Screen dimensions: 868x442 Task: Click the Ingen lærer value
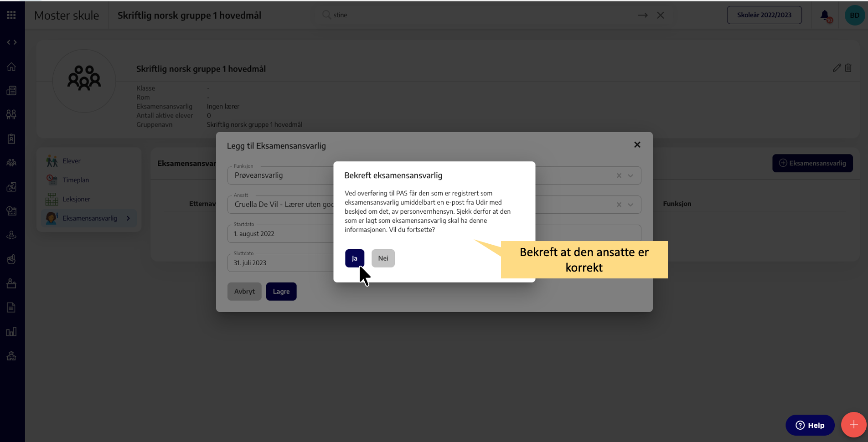[x=223, y=106]
